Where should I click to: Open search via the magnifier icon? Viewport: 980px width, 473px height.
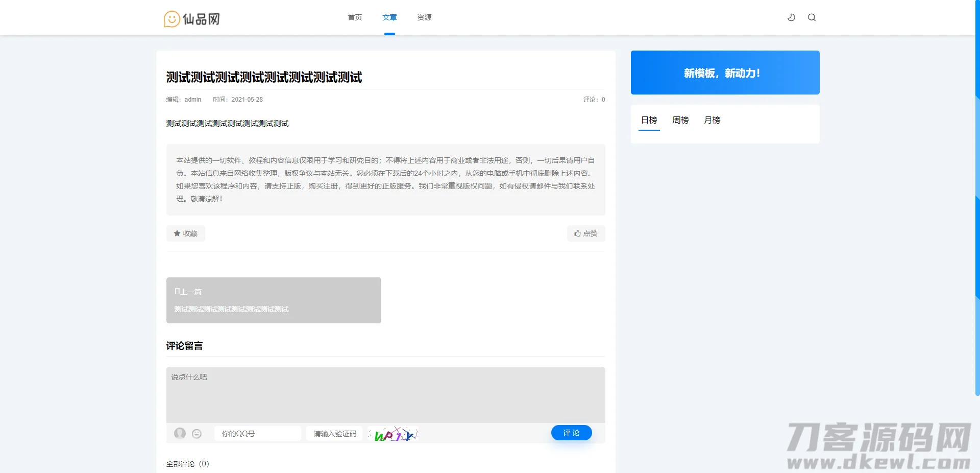[812, 17]
